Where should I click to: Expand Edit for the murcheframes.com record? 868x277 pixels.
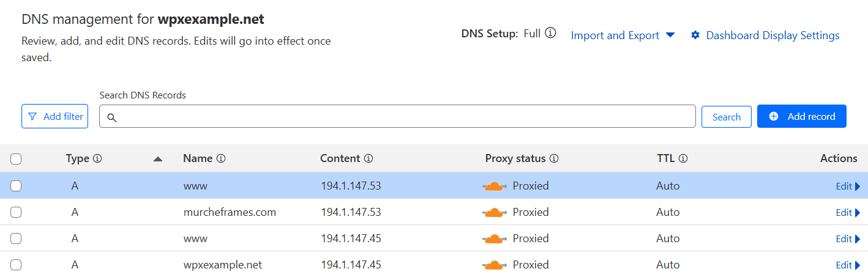(848, 212)
